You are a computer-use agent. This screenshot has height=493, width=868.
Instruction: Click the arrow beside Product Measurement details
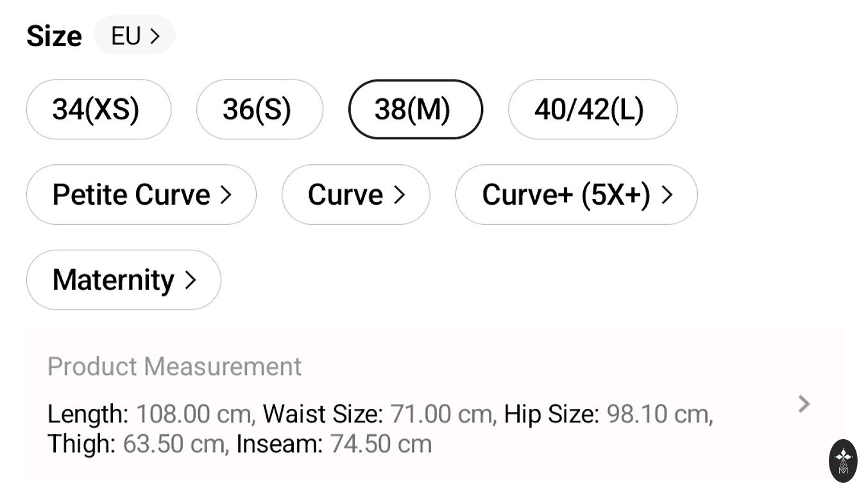point(804,404)
